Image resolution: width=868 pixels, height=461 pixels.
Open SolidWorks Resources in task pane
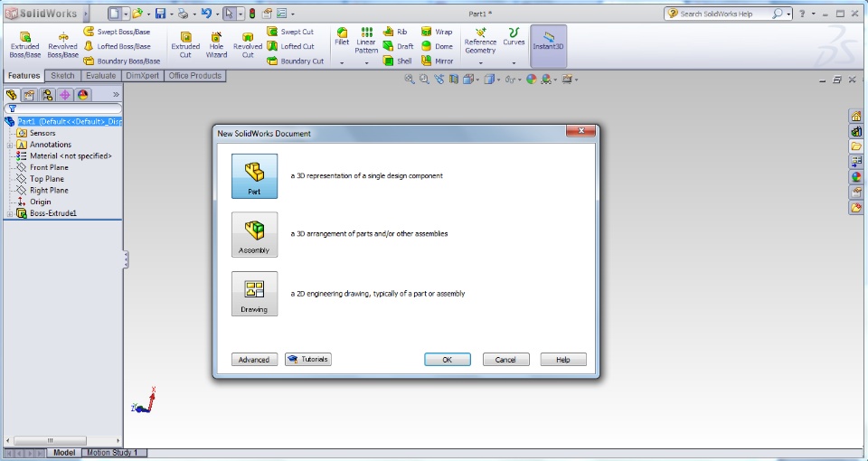[856, 117]
